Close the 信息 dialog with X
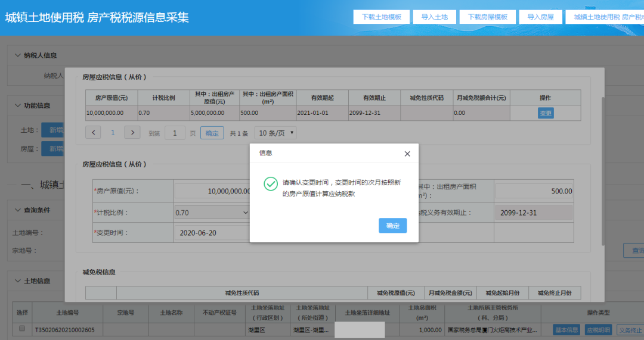The image size is (644, 340). click(x=407, y=154)
